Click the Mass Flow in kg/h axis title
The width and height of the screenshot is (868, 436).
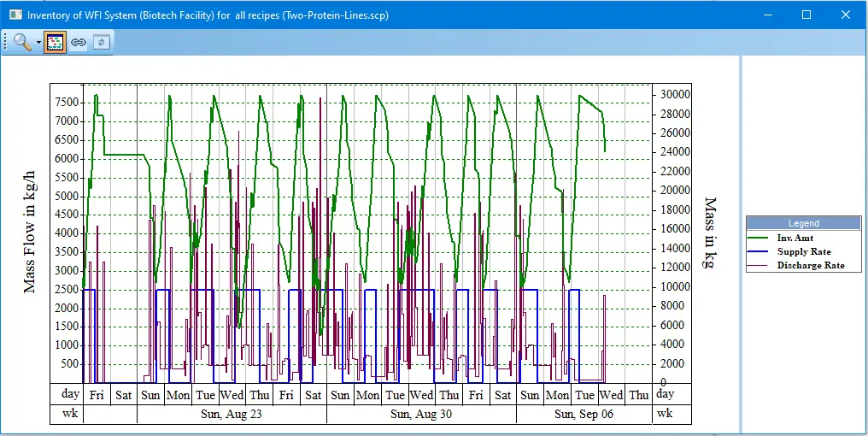pyautogui.click(x=30, y=233)
